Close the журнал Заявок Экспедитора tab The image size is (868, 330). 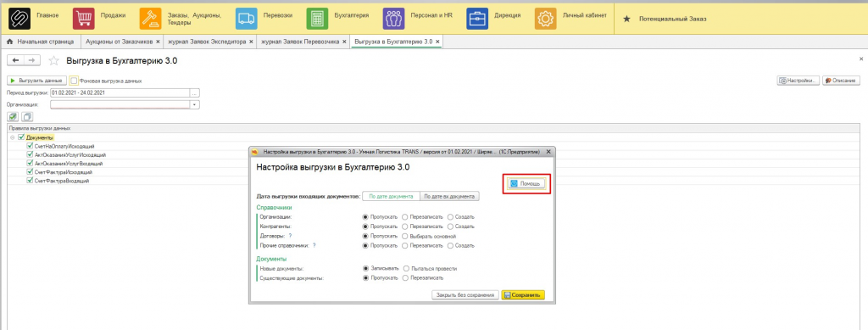(251, 42)
